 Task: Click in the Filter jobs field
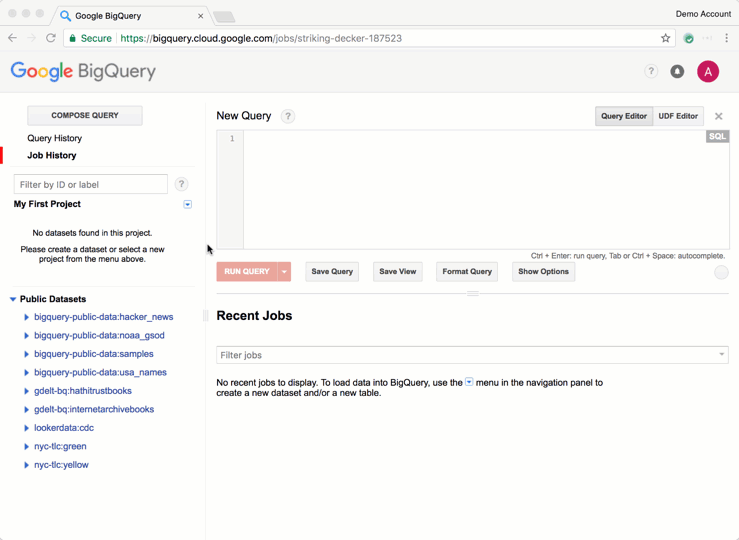(x=472, y=355)
